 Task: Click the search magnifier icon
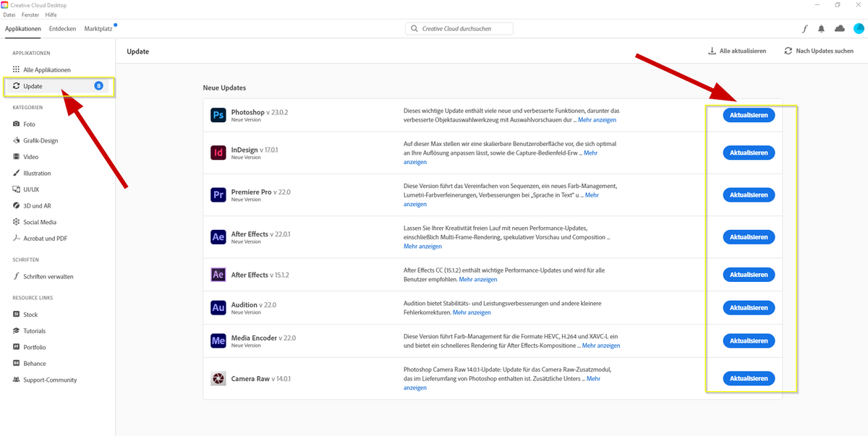tap(414, 29)
